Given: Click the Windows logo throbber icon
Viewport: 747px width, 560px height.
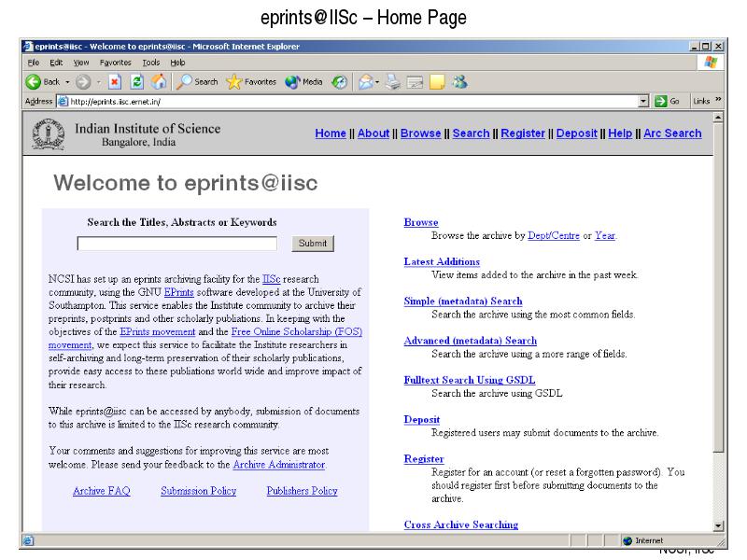Looking at the screenshot, I should pos(711,62).
